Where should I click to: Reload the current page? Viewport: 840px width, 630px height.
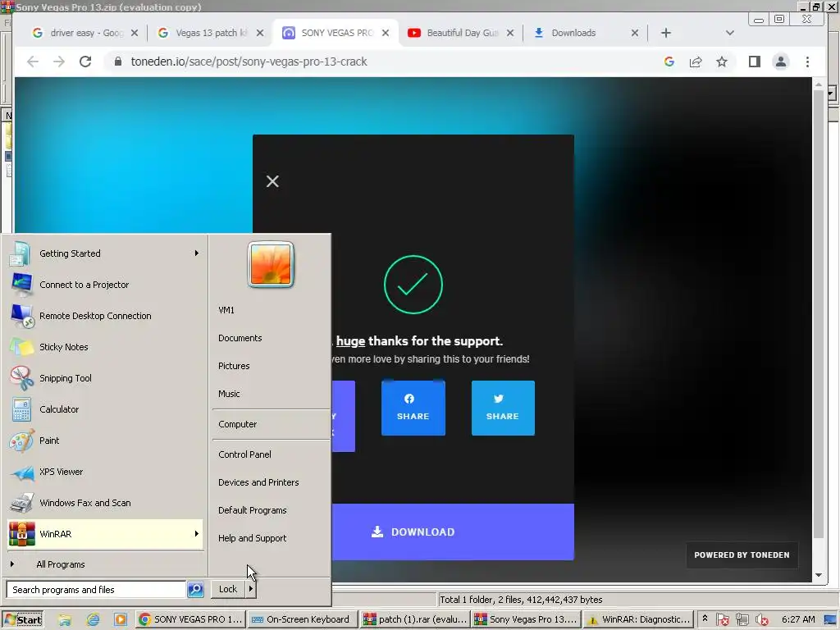pos(85,62)
